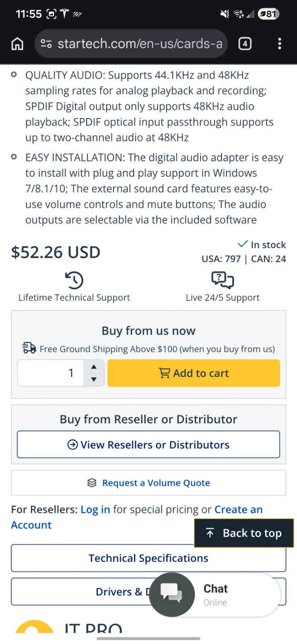Open Technical Specifications section
Screen dimensions: 297x644
(x=148, y=558)
